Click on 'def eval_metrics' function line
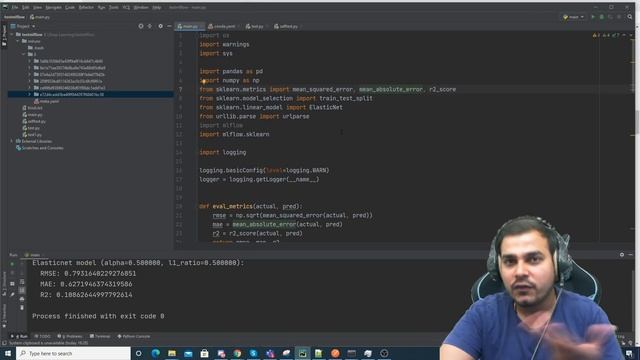This screenshot has height=360, width=640. click(x=251, y=206)
